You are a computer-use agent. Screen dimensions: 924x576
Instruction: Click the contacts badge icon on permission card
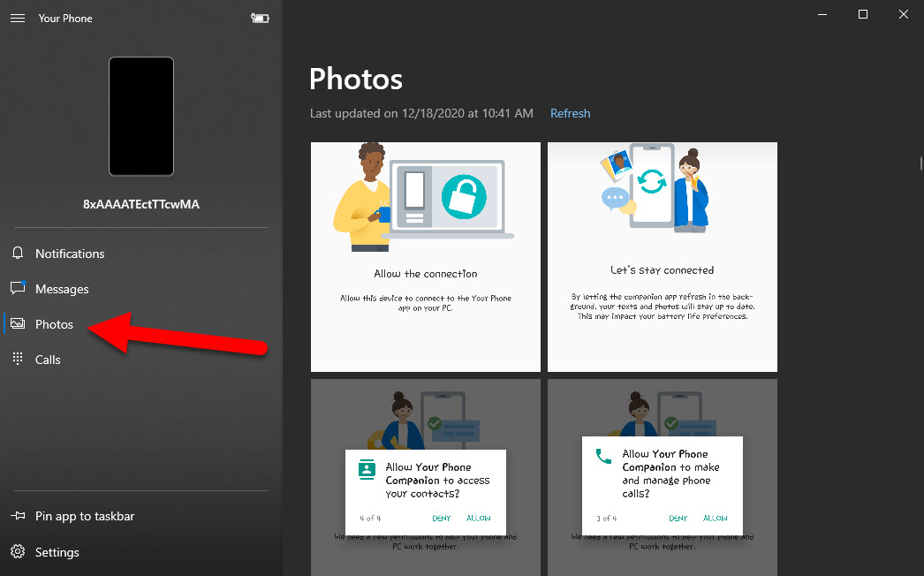367,469
